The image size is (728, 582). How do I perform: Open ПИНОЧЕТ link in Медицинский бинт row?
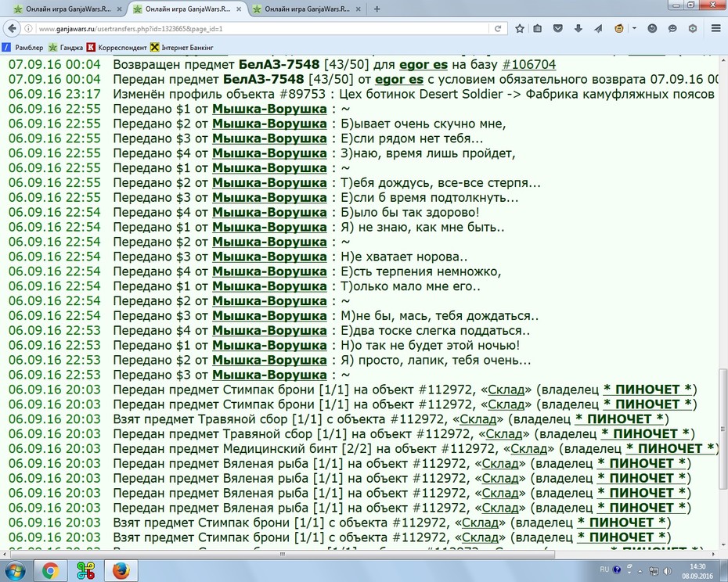670,449
